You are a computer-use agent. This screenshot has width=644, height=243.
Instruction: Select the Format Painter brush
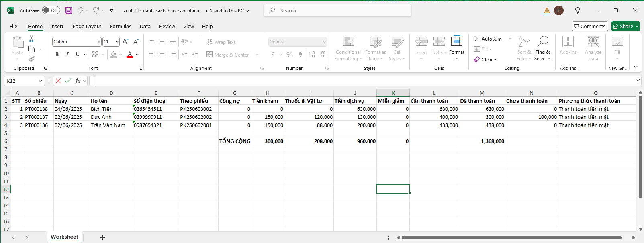(31, 59)
